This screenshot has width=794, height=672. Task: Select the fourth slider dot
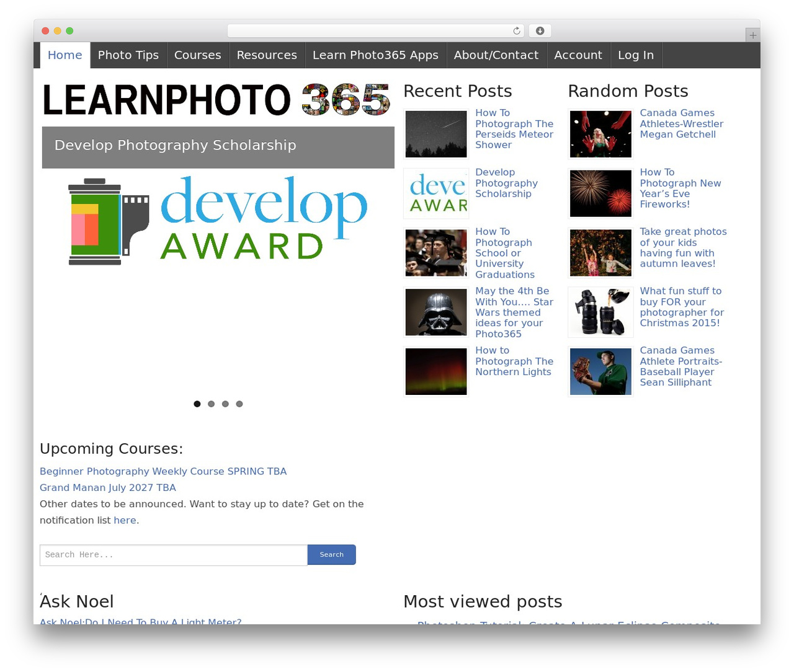pos(239,404)
